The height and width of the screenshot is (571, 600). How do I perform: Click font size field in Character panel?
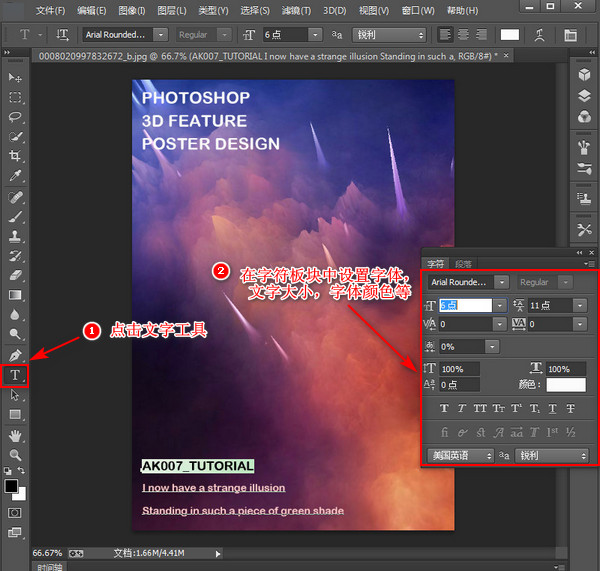point(465,305)
